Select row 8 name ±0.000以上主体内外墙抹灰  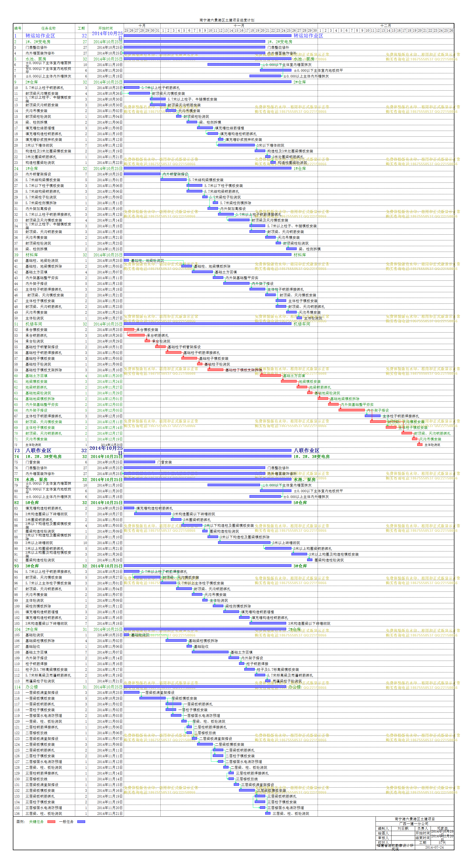[48, 76]
